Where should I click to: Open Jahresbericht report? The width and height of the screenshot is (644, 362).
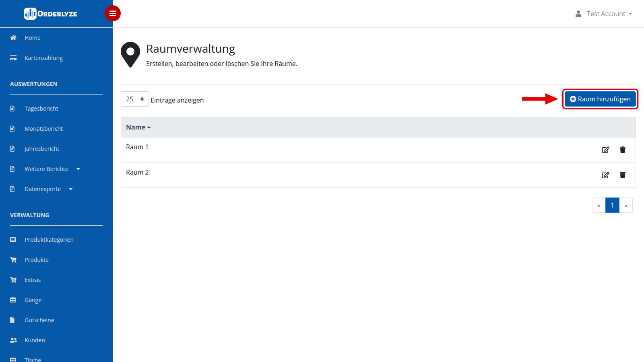tap(42, 149)
